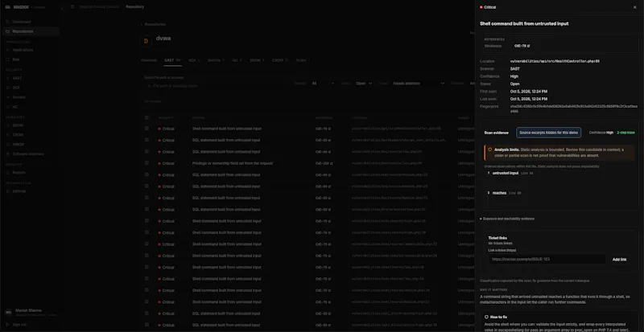
Task: Open the Status Open filter dropdown
Action: click(x=364, y=84)
